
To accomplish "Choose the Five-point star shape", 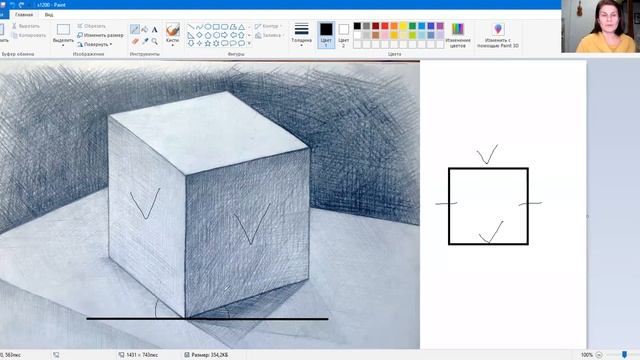I will (x=208, y=43).
